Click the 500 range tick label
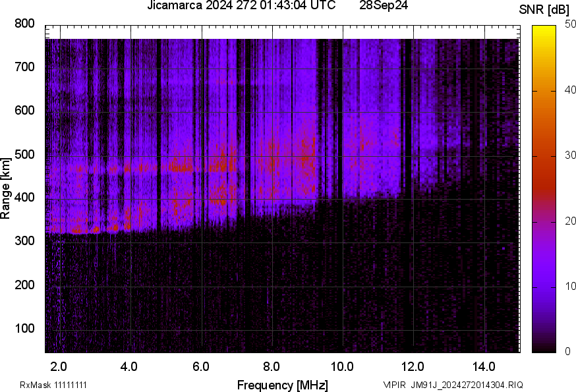This screenshot has height=392, width=576. tap(24, 154)
